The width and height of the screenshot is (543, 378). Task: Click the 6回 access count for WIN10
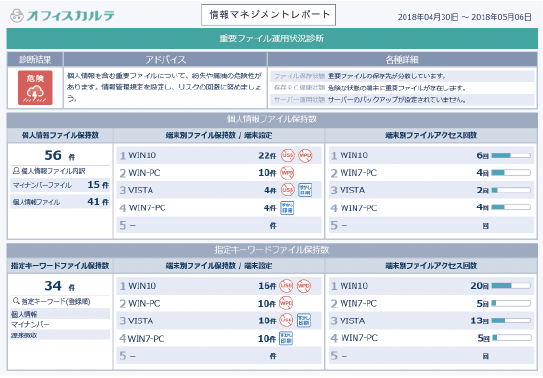click(482, 156)
